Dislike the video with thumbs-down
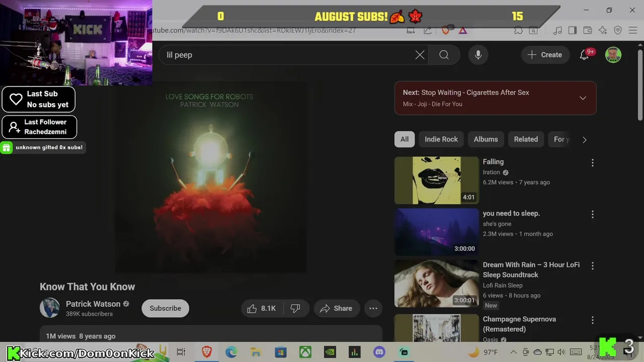The height and width of the screenshot is (362, 644). pyautogui.click(x=295, y=308)
